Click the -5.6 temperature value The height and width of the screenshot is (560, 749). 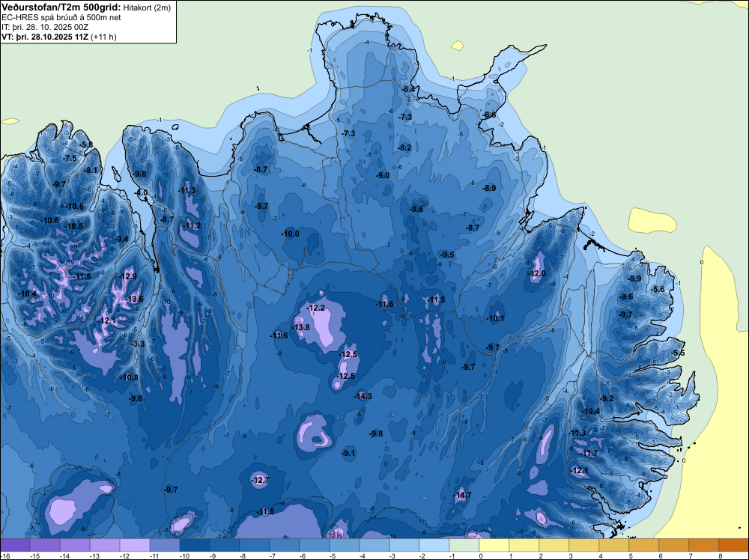click(658, 289)
